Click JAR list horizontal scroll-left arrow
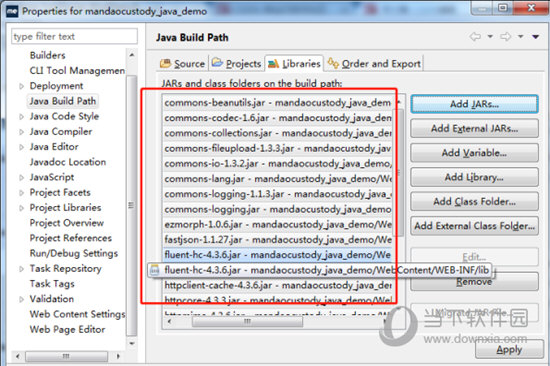This screenshot has width=550, height=366. [x=170, y=321]
